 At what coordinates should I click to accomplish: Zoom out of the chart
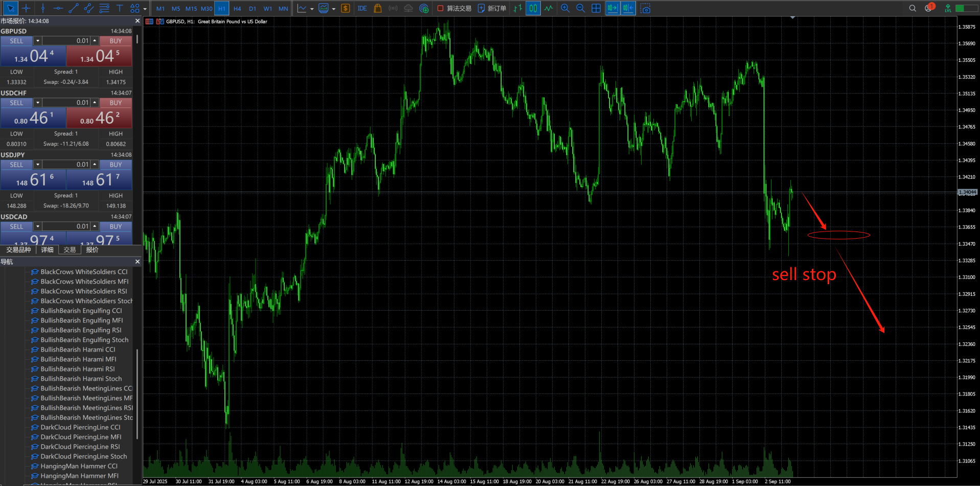coord(580,8)
